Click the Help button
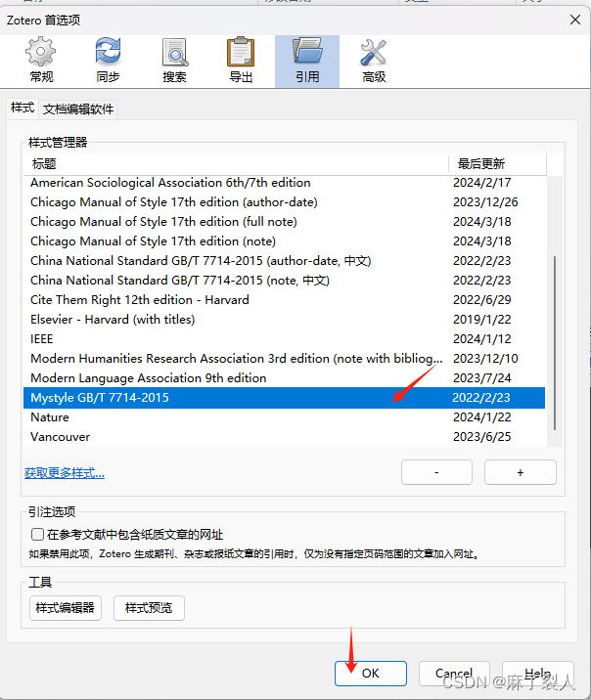 [x=538, y=674]
